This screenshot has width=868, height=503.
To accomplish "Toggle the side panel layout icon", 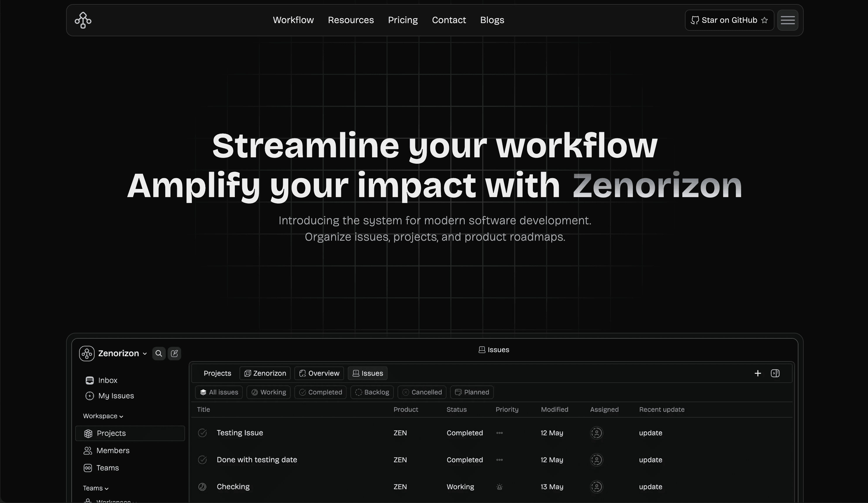I will pos(775,373).
